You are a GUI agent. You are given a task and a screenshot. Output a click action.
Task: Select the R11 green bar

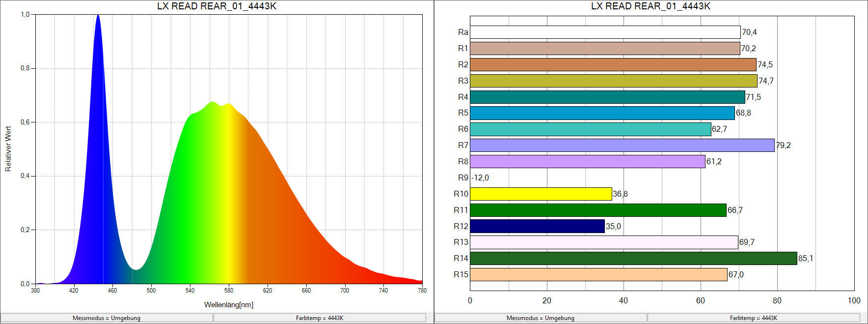pyautogui.click(x=598, y=210)
